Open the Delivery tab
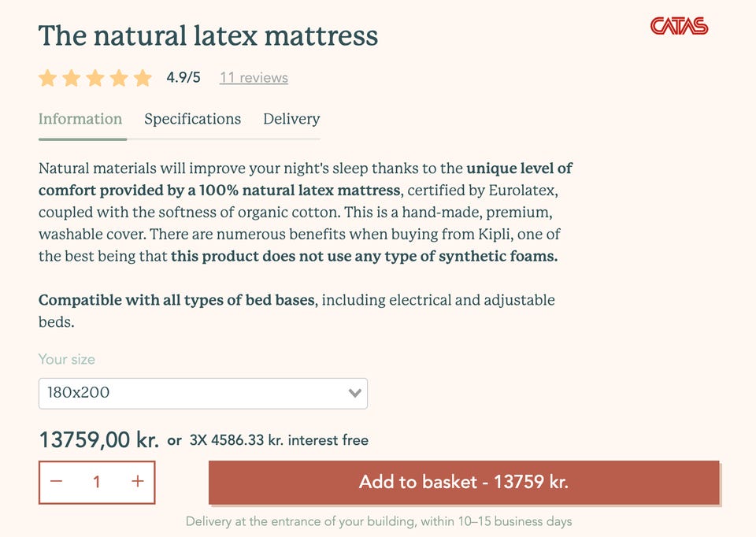The image size is (756, 537). [x=291, y=119]
